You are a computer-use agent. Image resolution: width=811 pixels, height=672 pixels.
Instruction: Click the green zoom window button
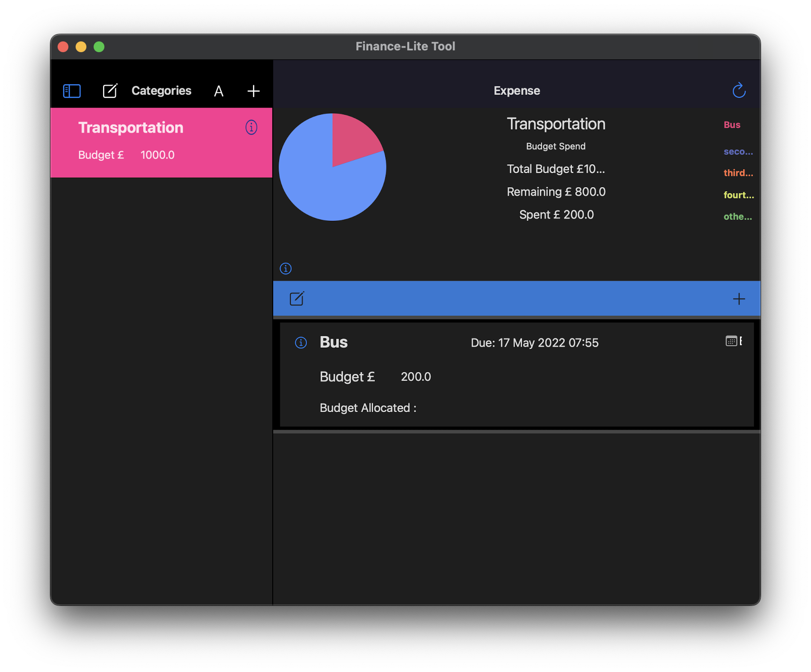click(x=99, y=47)
